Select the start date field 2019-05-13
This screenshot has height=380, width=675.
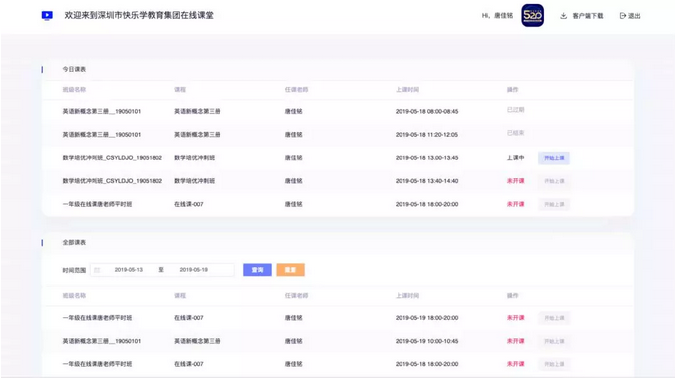point(129,270)
